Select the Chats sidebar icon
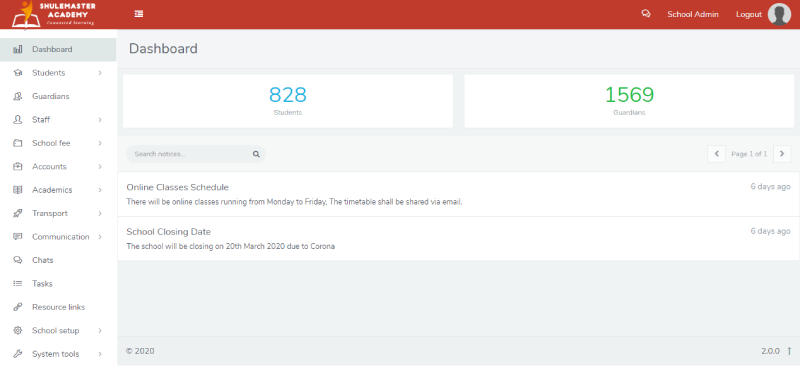Viewport: 800px width, 366px height. click(x=18, y=260)
